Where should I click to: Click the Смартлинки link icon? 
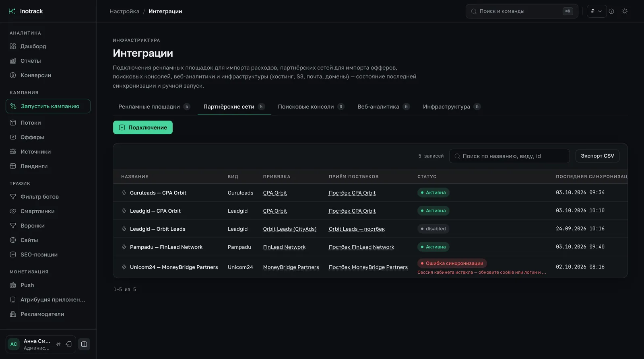pyautogui.click(x=13, y=211)
